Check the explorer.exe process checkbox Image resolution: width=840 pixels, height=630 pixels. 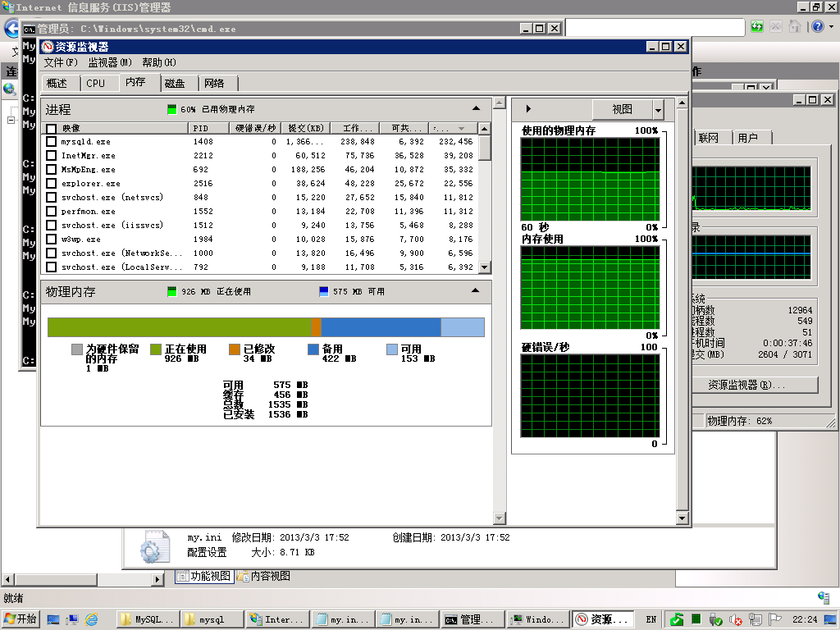52,184
